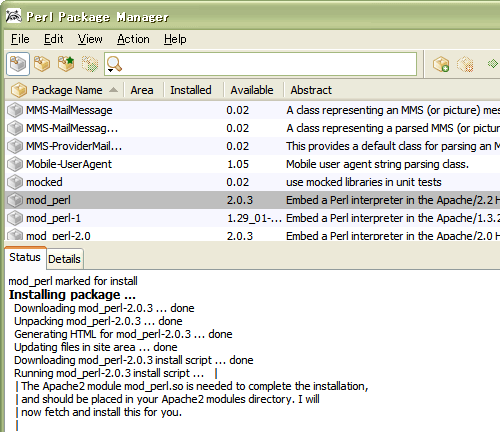Select the MMS-MailMessag... truncated package row

click(252, 128)
